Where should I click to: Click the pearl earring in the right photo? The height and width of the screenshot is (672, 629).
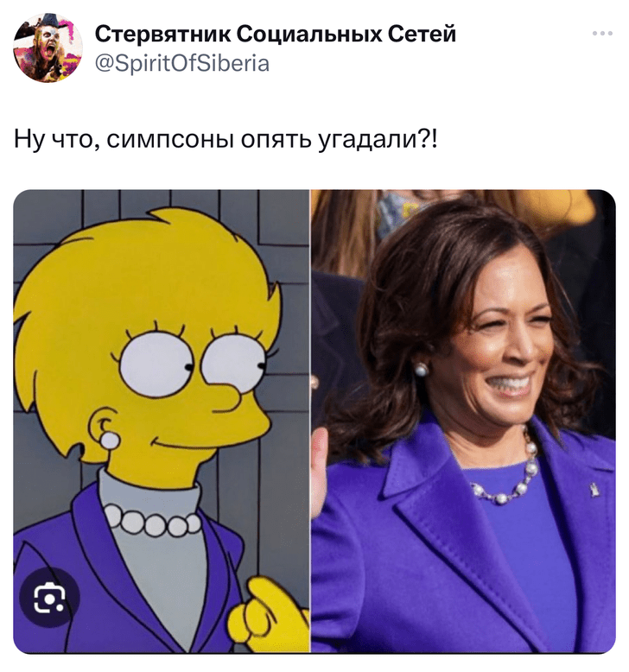point(421,369)
